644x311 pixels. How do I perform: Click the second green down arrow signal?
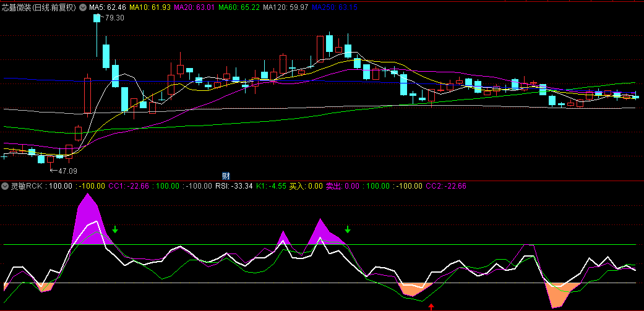(x=348, y=230)
